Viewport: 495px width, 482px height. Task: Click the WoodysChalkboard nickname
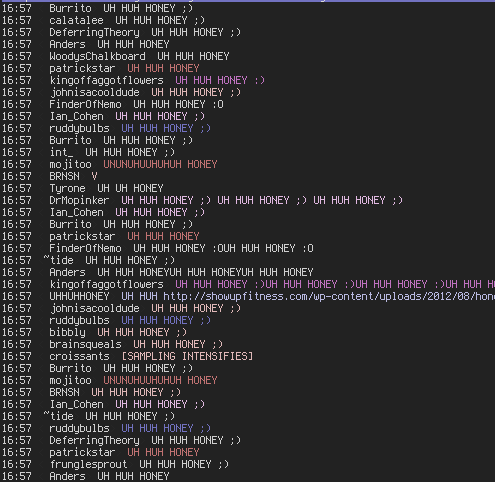pos(97,56)
